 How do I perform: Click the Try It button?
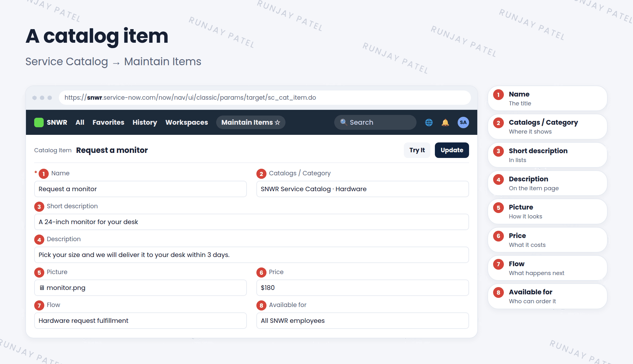click(x=417, y=150)
